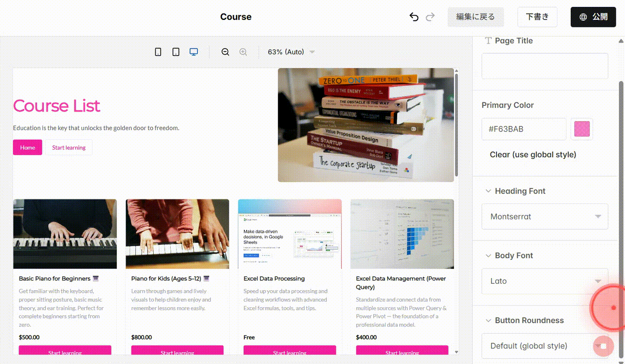Click Excel Data Management (Power Query) title
This screenshot has width=625, height=364.
pyautogui.click(x=401, y=283)
